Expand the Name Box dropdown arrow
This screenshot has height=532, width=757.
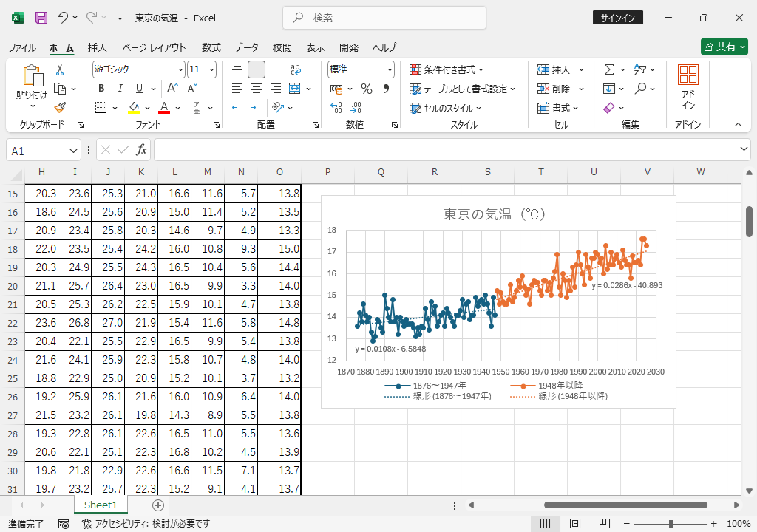click(73, 151)
